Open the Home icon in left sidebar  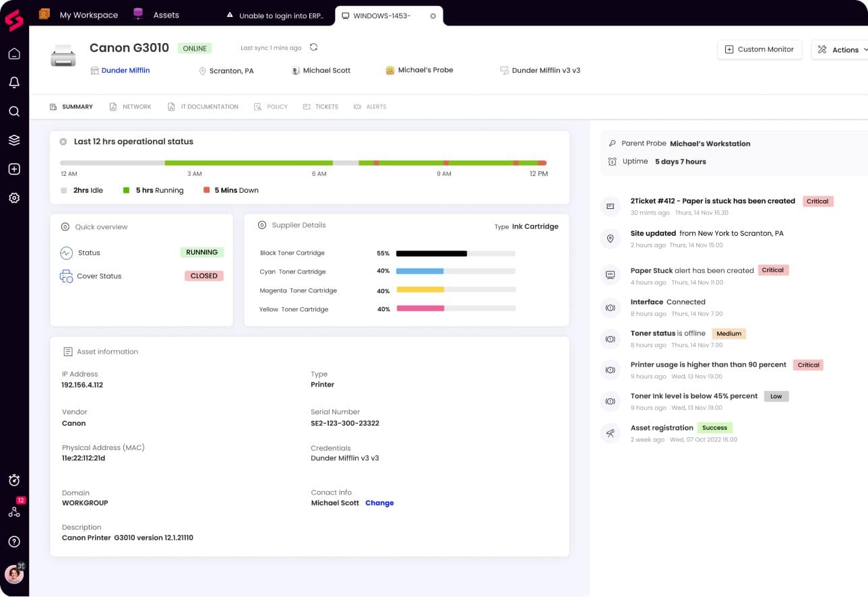[14, 54]
